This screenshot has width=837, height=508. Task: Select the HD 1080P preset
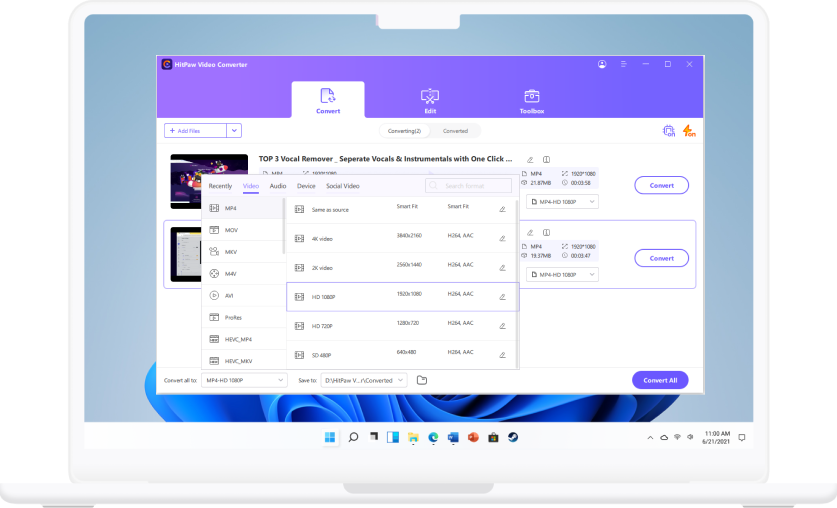[x=401, y=297]
